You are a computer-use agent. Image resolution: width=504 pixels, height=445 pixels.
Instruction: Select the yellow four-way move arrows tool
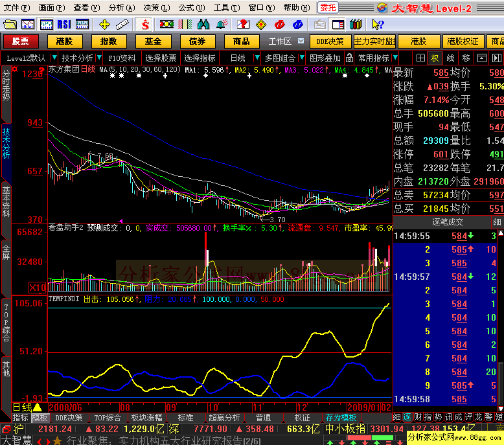tap(104, 25)
